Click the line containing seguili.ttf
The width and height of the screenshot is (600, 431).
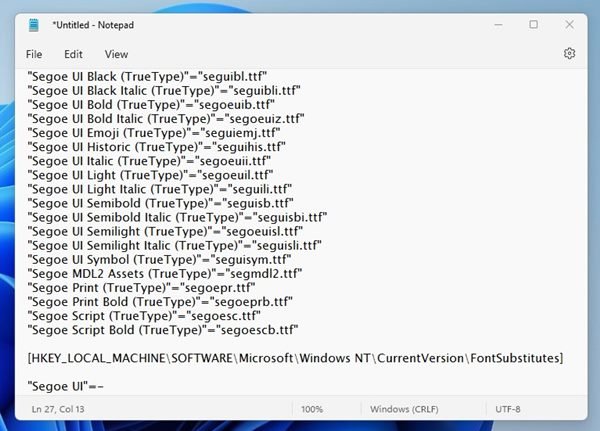pyautogui.click(x=160, y=189)
